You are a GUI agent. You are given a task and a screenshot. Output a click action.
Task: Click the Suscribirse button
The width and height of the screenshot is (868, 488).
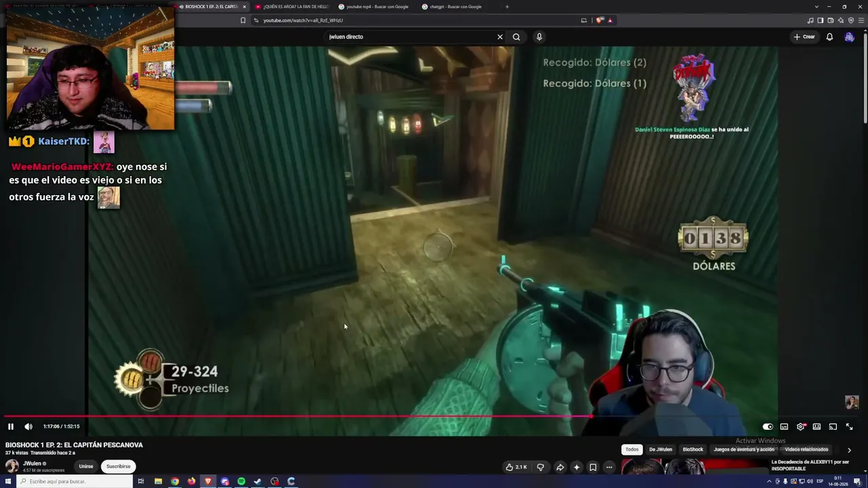click(118, 466)
